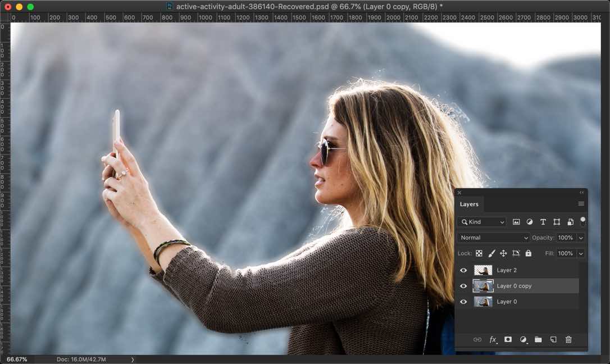Hide Layer 0 with eye icon
This screenshot has height=364, width=610.
463,302
